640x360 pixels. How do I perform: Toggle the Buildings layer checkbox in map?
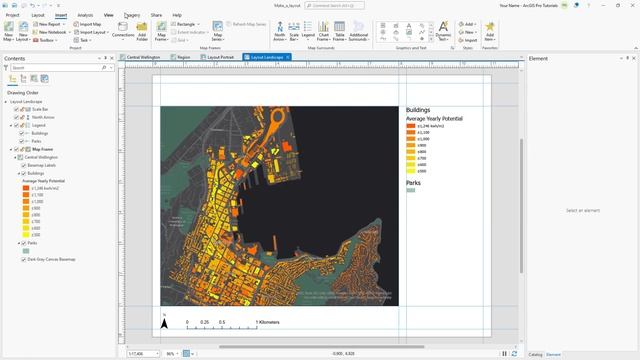[x=24, y=173]
